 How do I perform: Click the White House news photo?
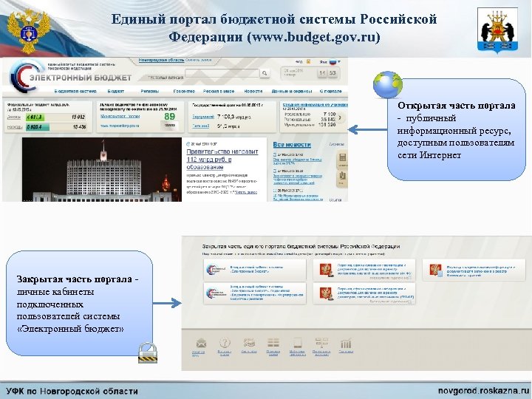pos(102,170)
